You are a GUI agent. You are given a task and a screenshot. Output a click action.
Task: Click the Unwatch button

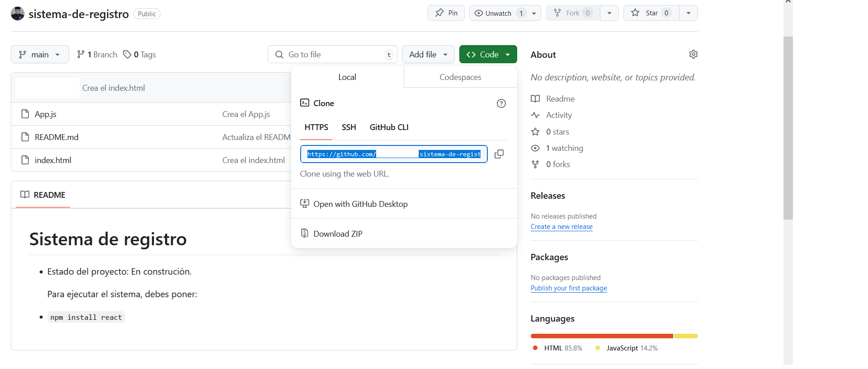point(498,13)
